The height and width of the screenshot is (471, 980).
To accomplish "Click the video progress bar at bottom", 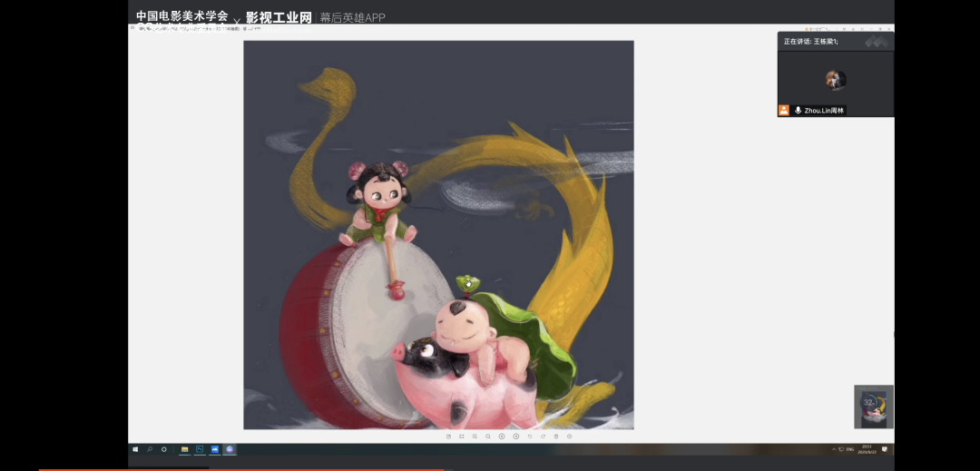I will point(490,469).
